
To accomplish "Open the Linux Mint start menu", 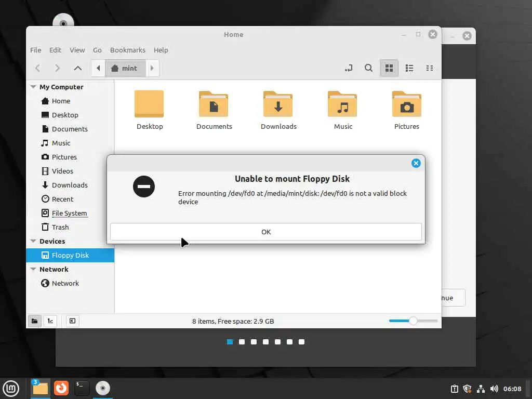I will pyautogui.click(x=11, y=388).
